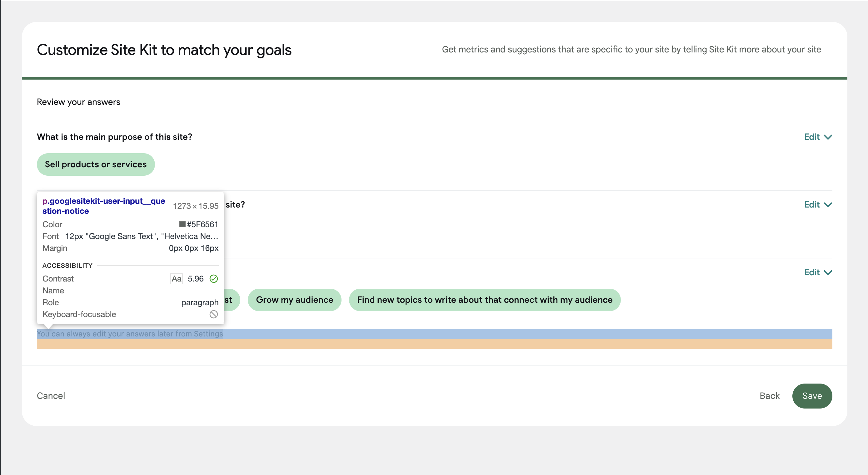
Task: Click the keyboard-focusable prohibition icon
Action: tap(214, 314)
